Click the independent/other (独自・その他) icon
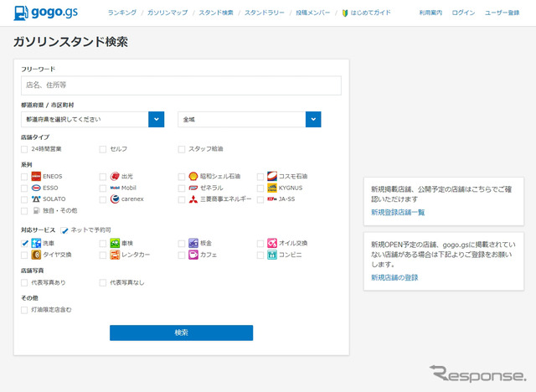 coord(36,210)
